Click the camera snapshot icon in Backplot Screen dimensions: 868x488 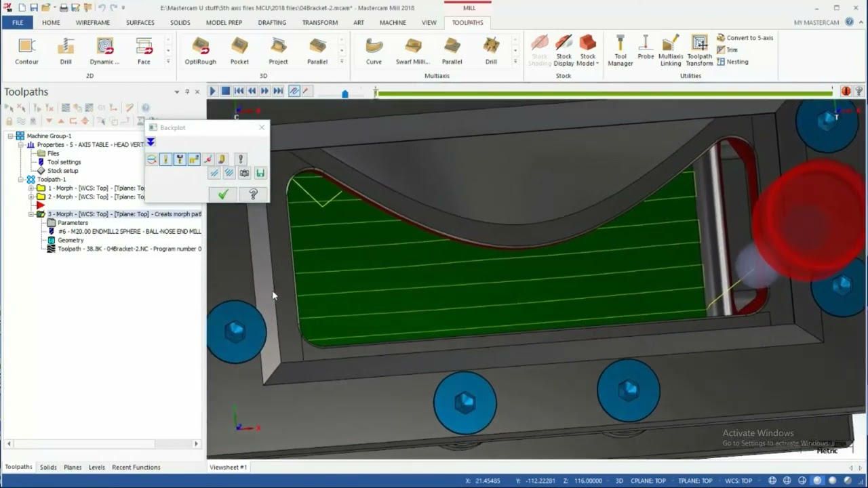pos(244,173)
